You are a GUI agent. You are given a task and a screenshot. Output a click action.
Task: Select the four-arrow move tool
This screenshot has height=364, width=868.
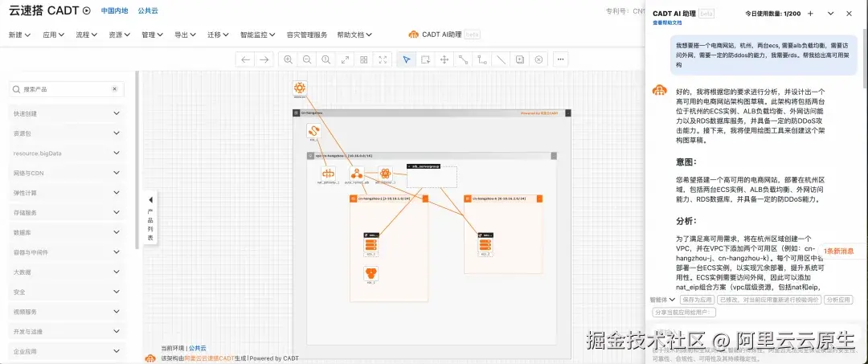coord(444,59)
